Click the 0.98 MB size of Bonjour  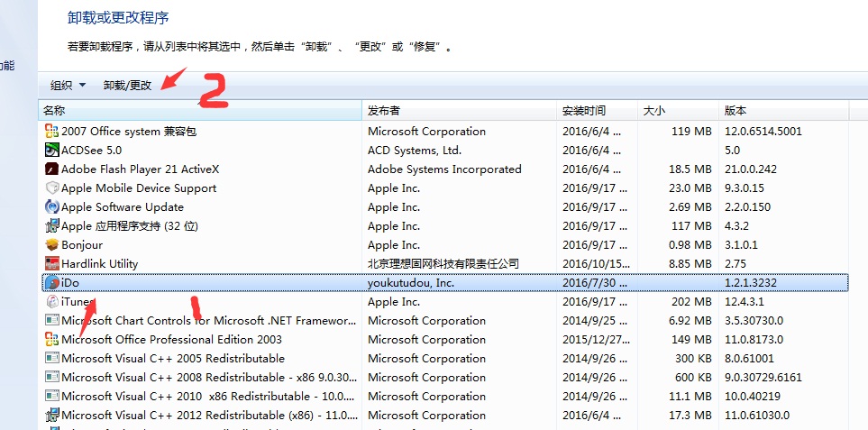(x=690, y=244)
